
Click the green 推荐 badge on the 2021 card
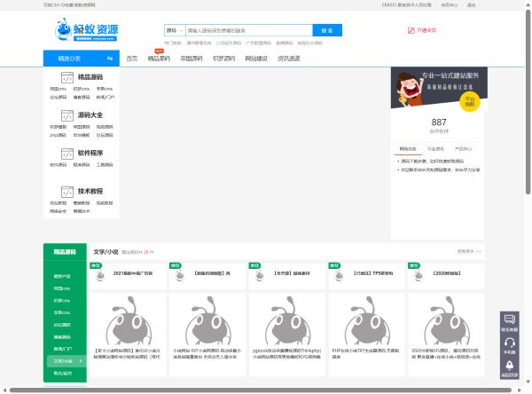point(96,265)
